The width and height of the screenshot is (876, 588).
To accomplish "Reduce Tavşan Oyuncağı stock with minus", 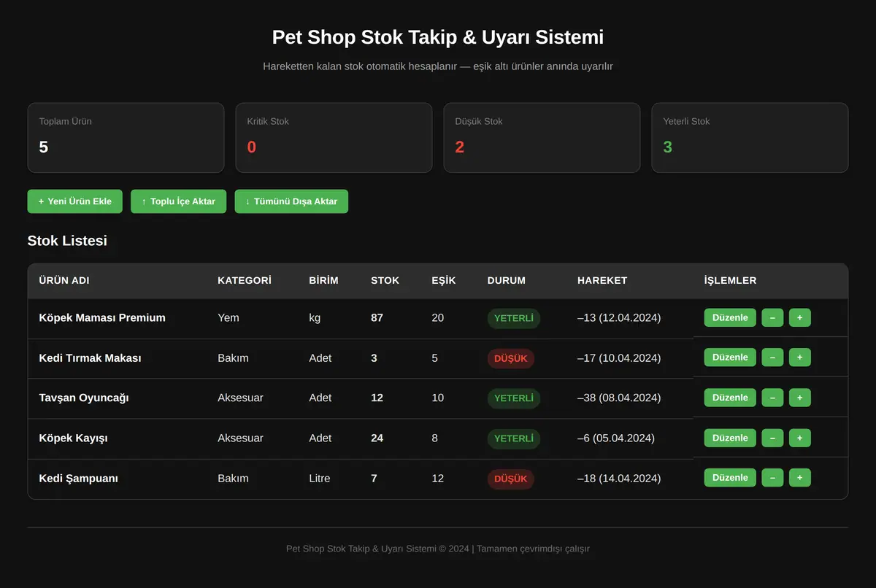I will coord(772,398).
